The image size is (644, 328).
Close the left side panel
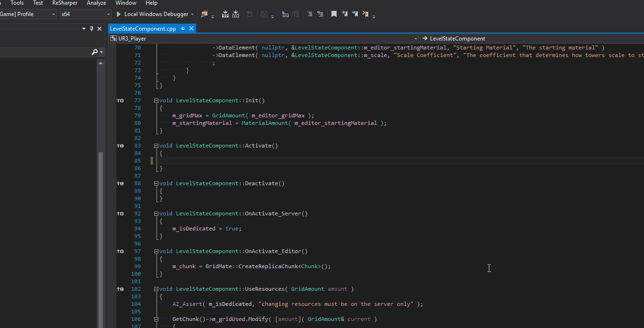tap(99, 29)
